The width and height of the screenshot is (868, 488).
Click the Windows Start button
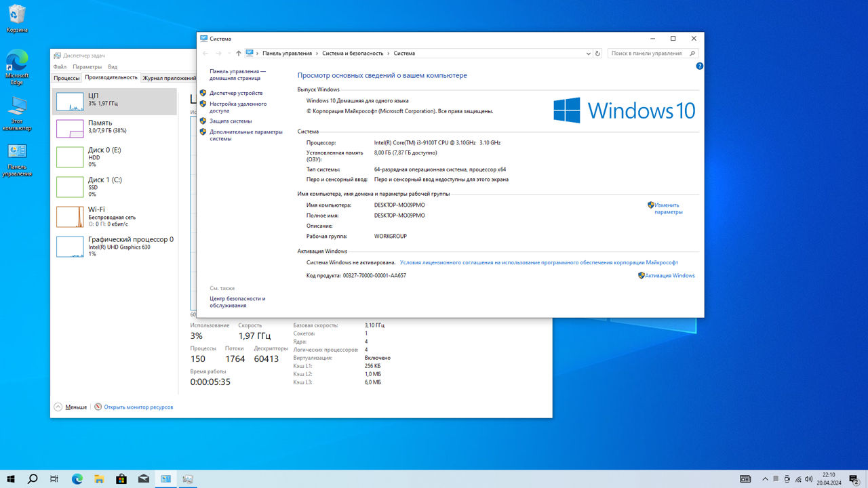(11, 479)
